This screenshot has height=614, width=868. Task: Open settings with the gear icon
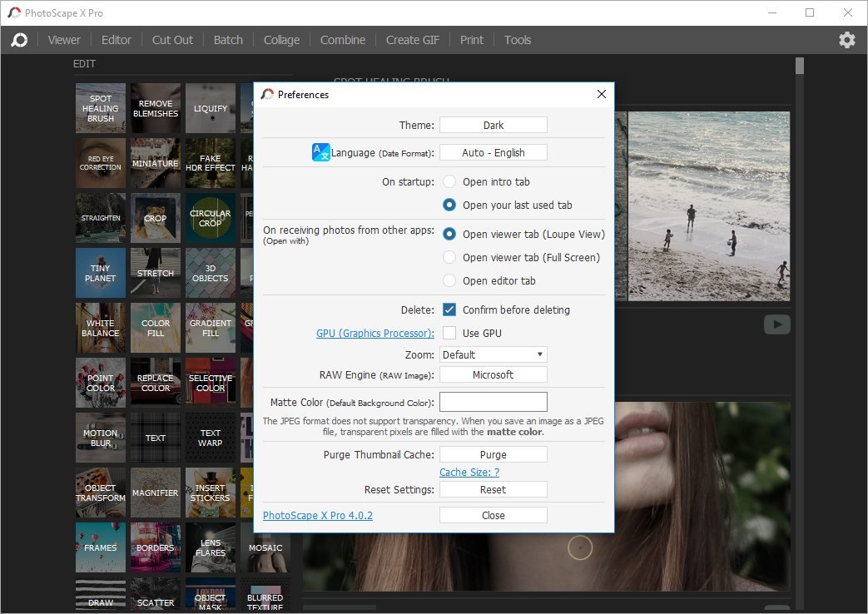coord(846,40)
